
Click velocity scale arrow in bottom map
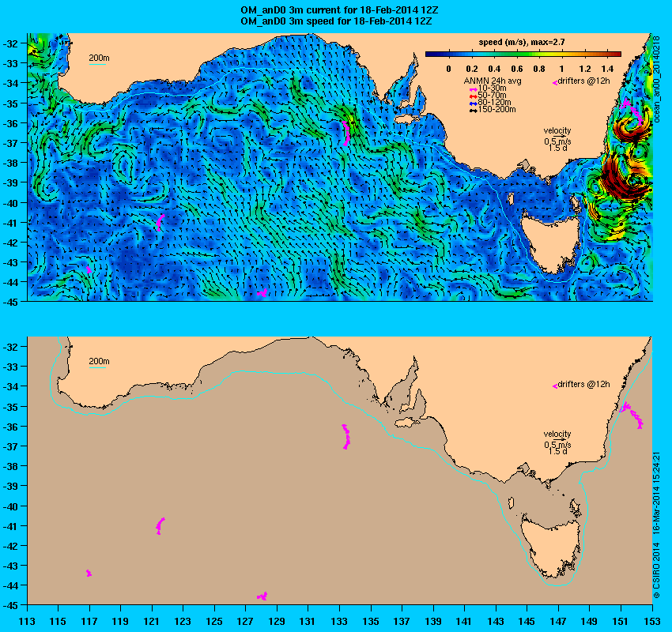click(x=559, y=439)
